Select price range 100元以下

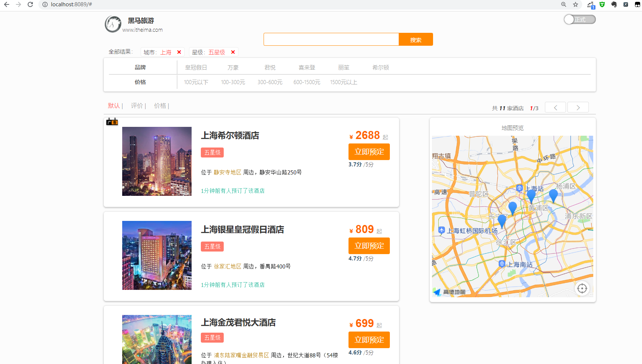[x=196, y=82]
